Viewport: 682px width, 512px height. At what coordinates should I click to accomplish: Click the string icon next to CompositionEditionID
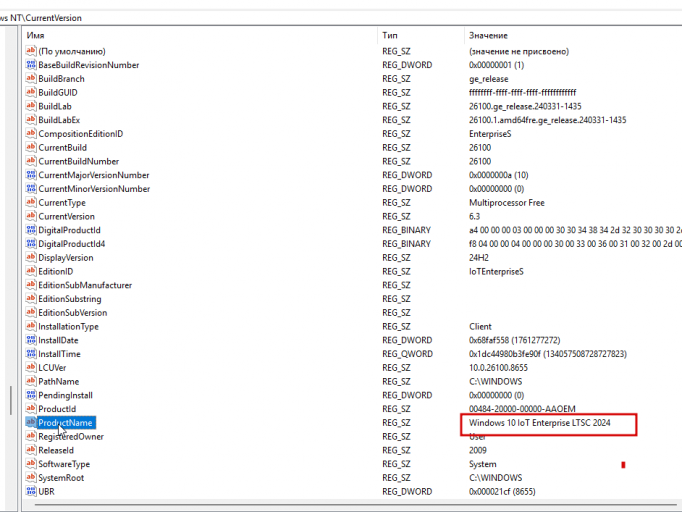pyautogui.click(x=30, y=134)
